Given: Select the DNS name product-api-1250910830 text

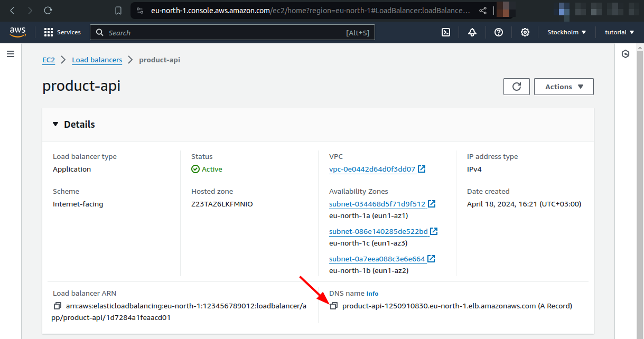Looking at the screenshot, I should 439,306.
